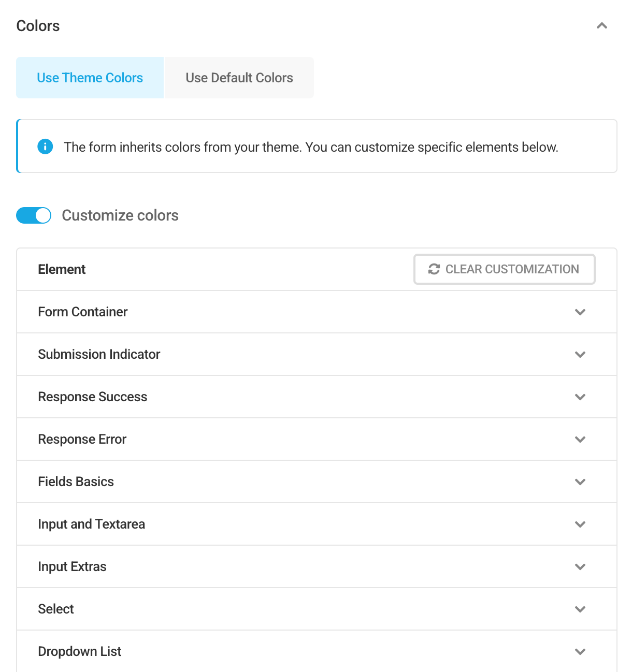Toggle the Customize colors switch
Screen dimensions: 632x672
click(x=34, y=215)
